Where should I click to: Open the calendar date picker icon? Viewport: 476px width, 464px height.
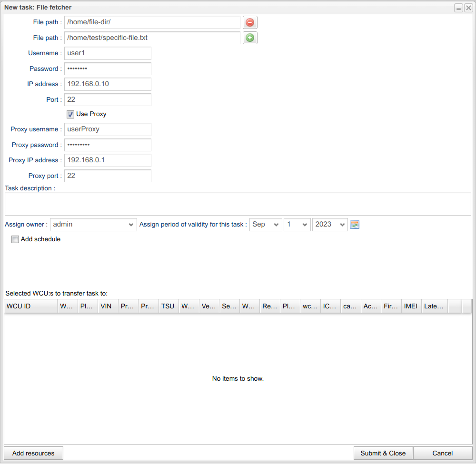[354, 225]
